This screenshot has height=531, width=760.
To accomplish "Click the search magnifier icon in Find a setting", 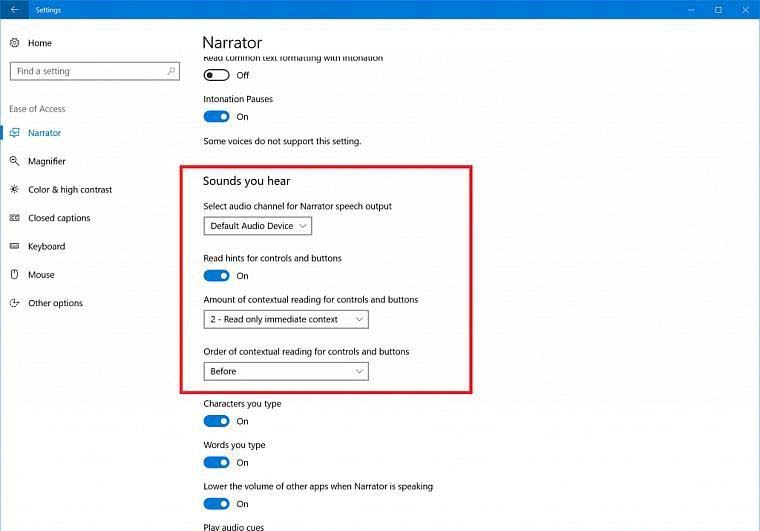I will click(x=171, y=71).
